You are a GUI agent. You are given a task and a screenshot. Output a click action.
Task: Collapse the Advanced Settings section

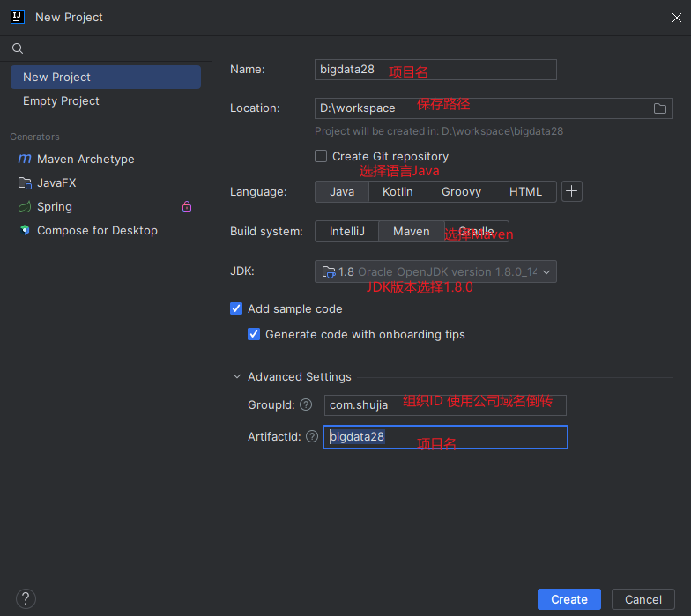236,376
